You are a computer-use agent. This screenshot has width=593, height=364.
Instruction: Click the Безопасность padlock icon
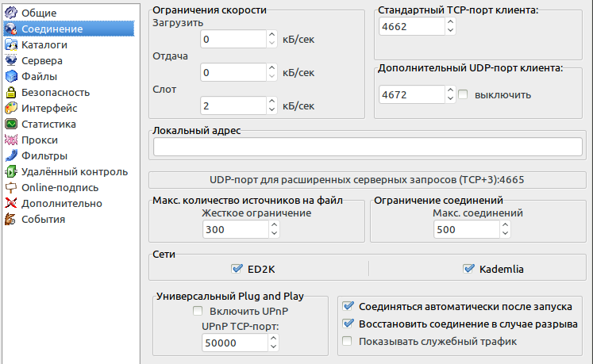(11, 92)
